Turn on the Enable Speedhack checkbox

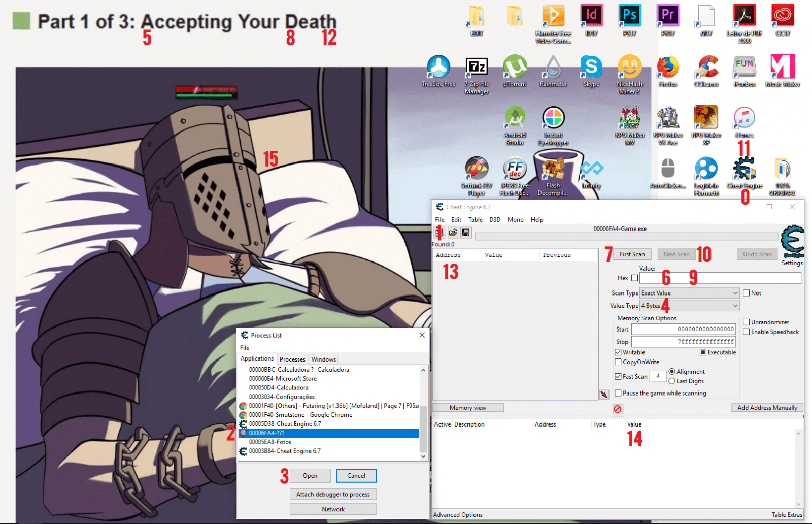point(747,332)
